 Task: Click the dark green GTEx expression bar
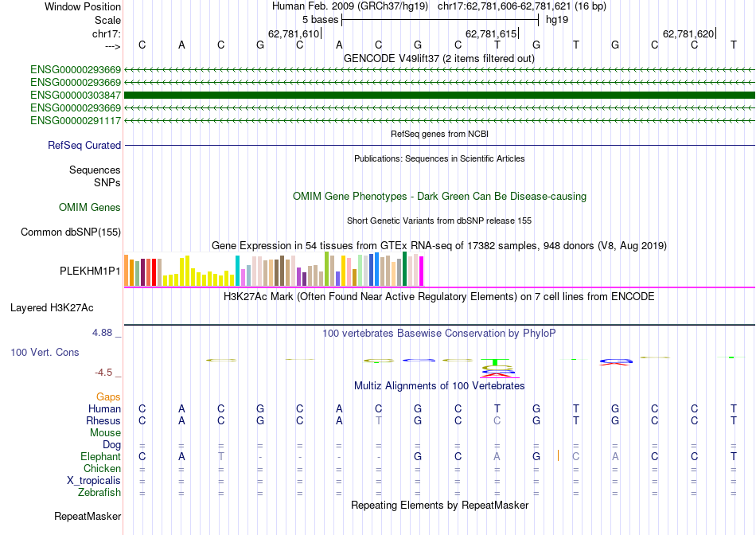[405, 269]
